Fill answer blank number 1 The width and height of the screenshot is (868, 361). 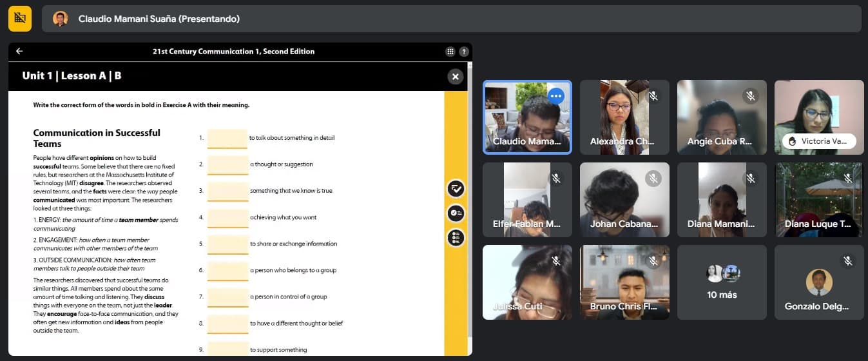point(227,139)
